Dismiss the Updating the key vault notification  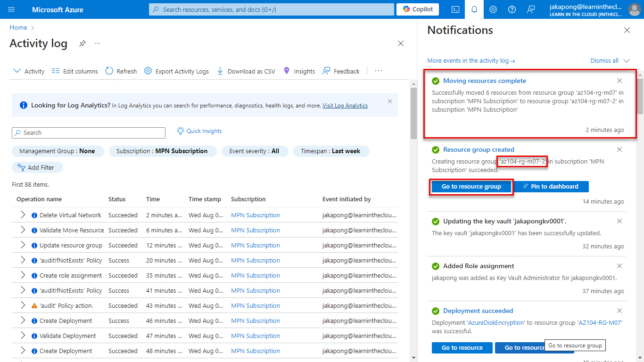pos(619,221)
